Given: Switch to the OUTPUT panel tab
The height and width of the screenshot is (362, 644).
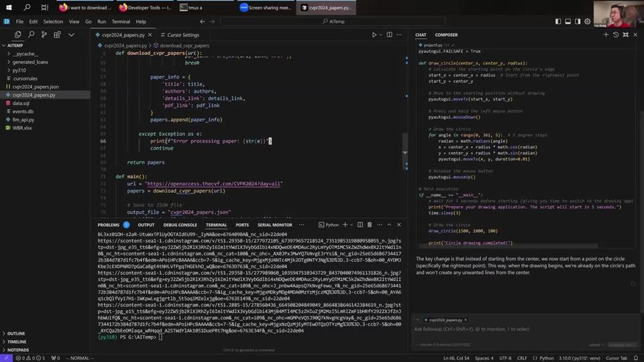Looking at the screenshot, I should (x=146, y=225).
